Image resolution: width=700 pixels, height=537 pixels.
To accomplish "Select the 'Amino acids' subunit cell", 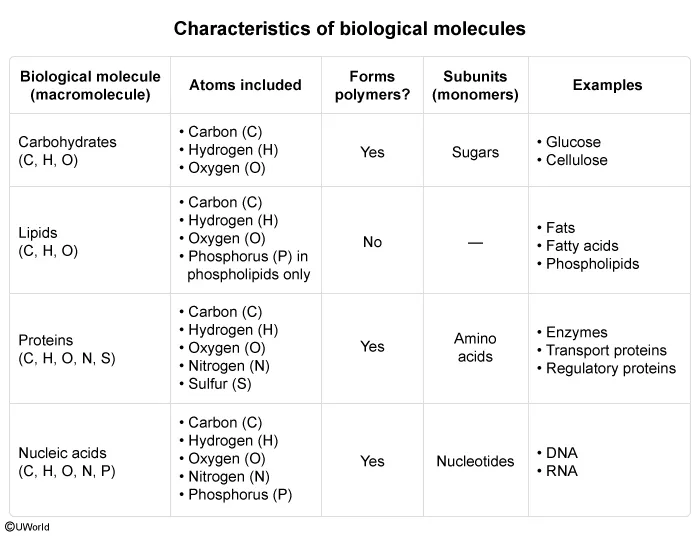I will [x=475, y=348].
